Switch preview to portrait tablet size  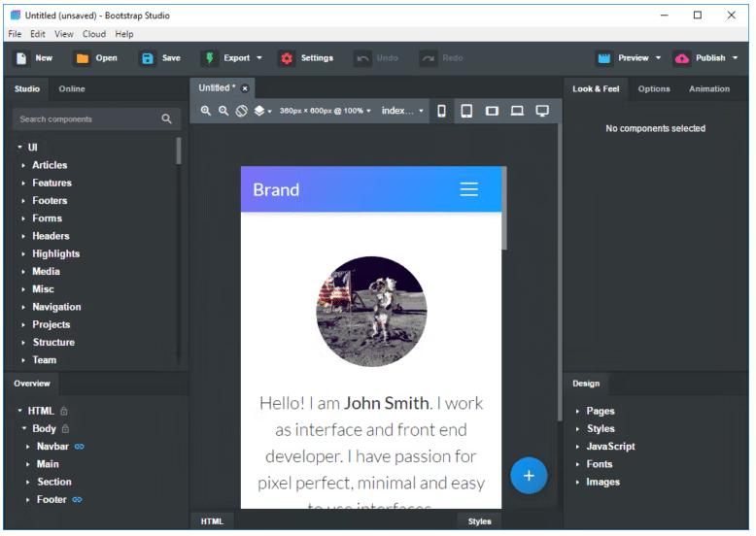(x=466, y=111)
